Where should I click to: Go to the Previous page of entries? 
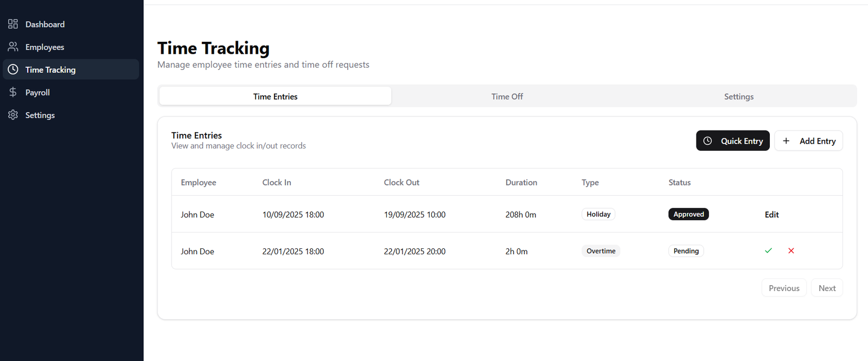784,288
